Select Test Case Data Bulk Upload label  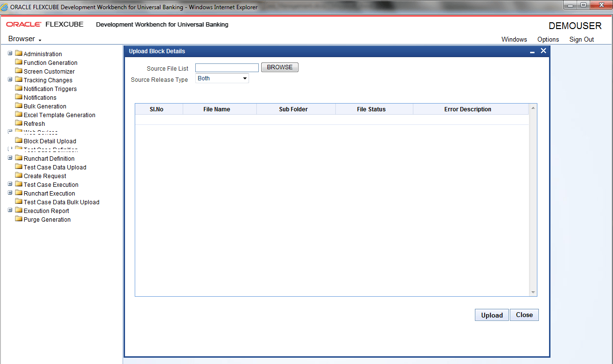(62, 202)
